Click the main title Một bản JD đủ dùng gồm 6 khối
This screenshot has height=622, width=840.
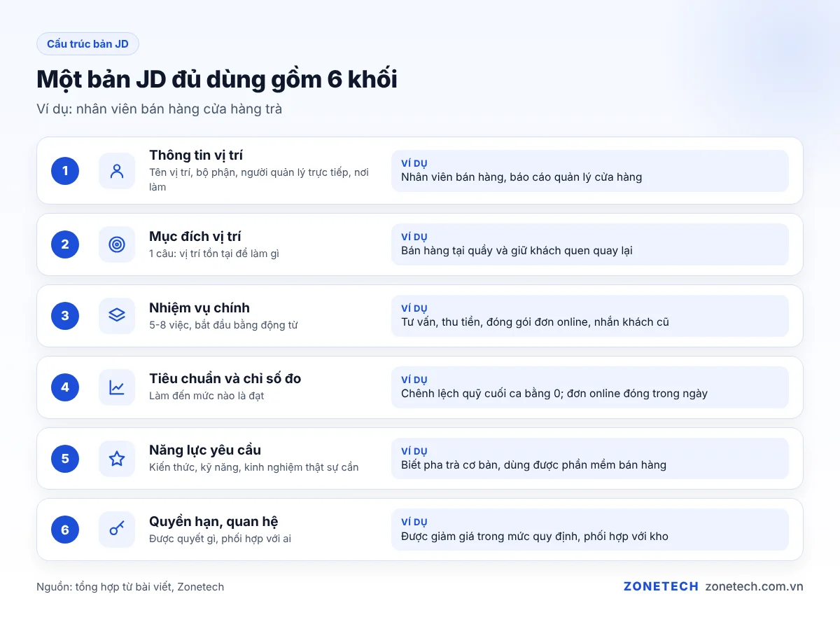coord(217,80)
